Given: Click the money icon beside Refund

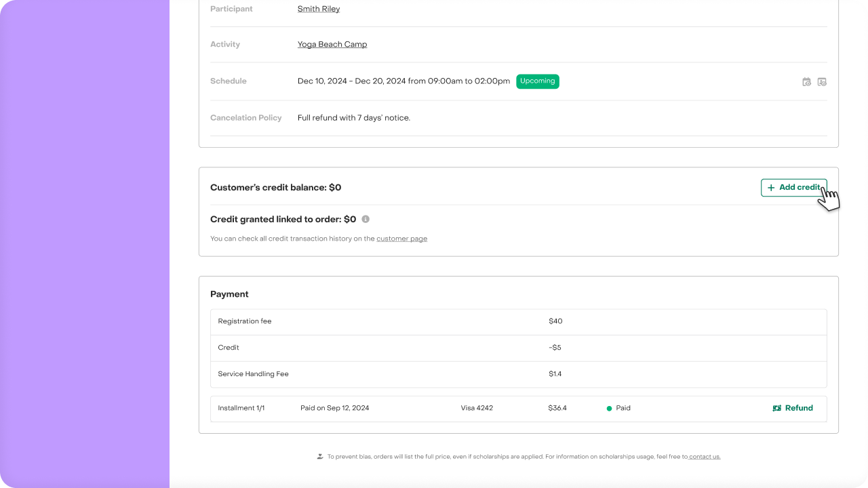Looking at the screenshot, I should tap(777, 408).
